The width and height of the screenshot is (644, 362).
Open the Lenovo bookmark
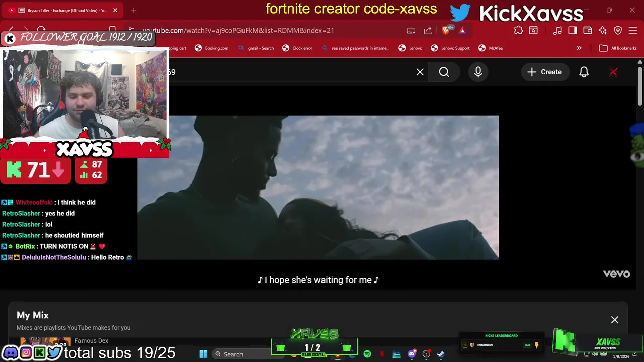click(411, 48)
